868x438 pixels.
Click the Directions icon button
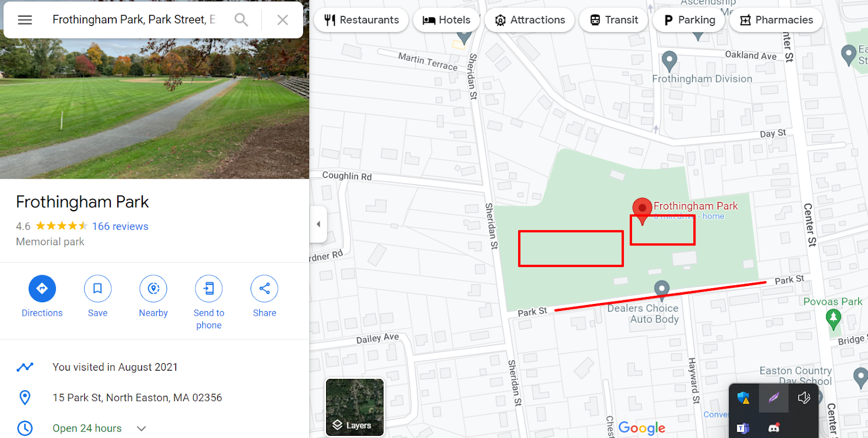pos(42,289)
